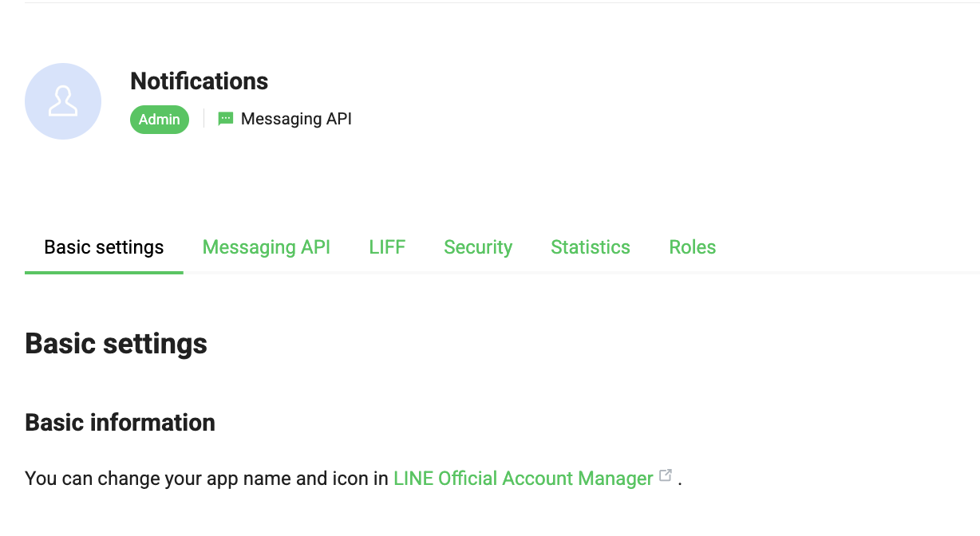The width and height of the screenshot is (980, 536).
Task: View the Statistics tab
Action: pos(590,247)
